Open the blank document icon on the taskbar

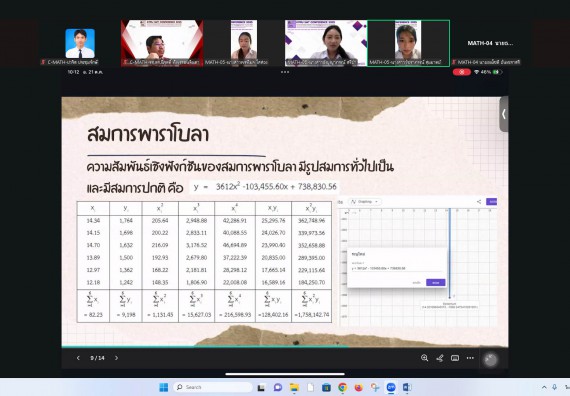pos(310,388)
